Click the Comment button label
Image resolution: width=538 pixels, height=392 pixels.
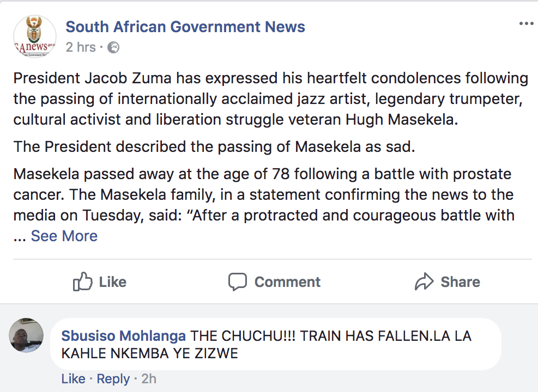[x=287, y=282]
